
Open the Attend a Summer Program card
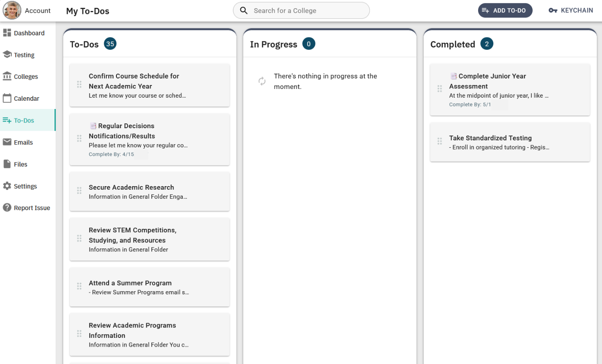(150, 287)
